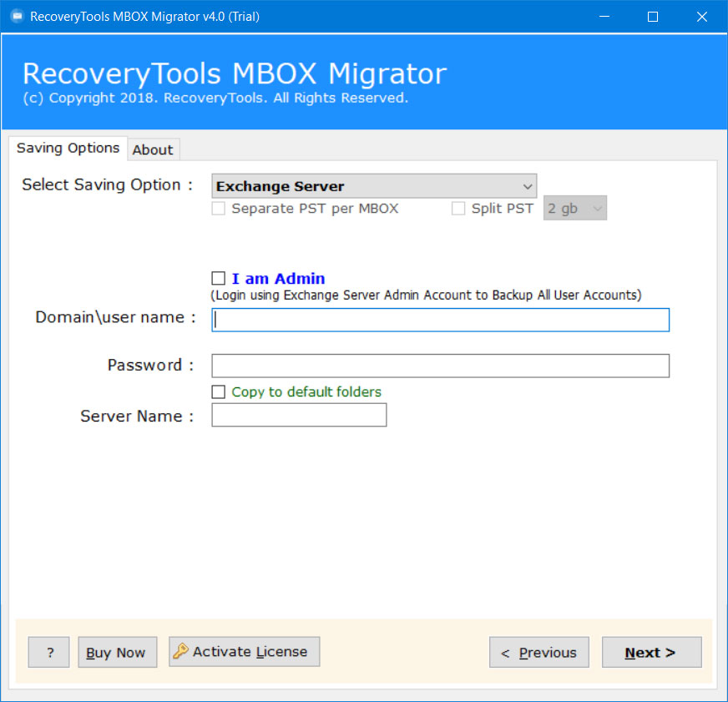Click the login using Admin Account note
Screen dimensions: 728x702
(x=426, y=295)
